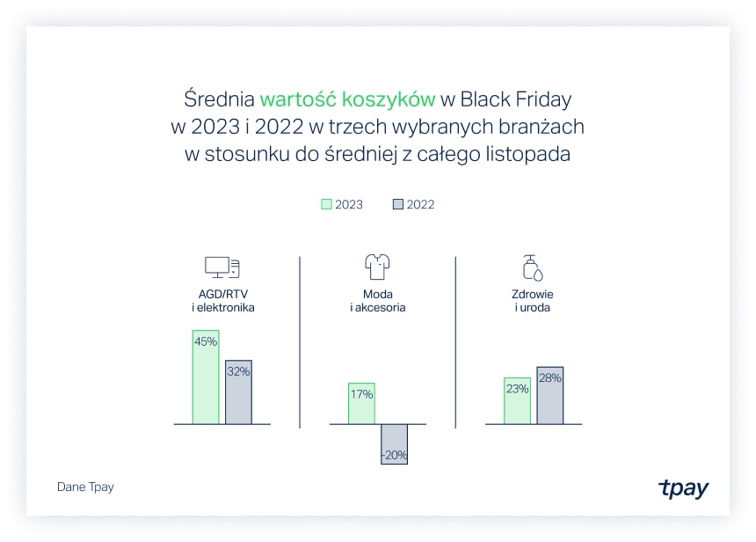Click the green 45% bar for AGD/RTV
The width and height of the screenshot is (756, 542).
pos(206,378)
